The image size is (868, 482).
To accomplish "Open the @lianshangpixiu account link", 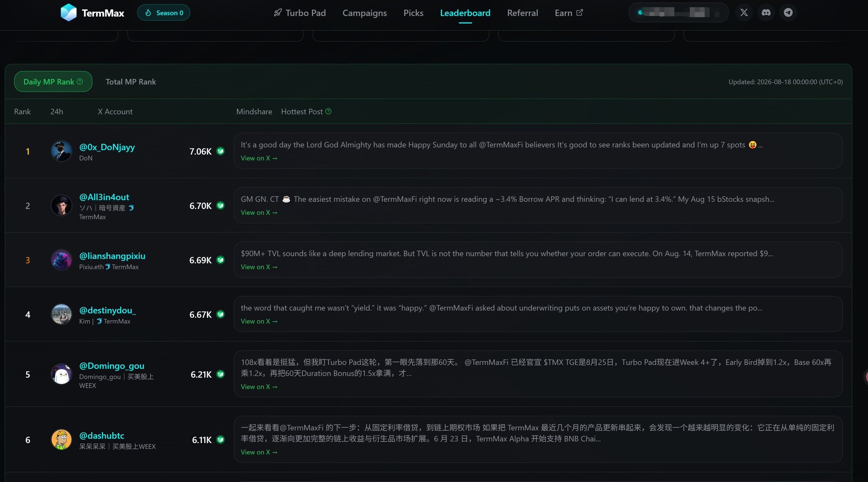I will click(112, 256).
